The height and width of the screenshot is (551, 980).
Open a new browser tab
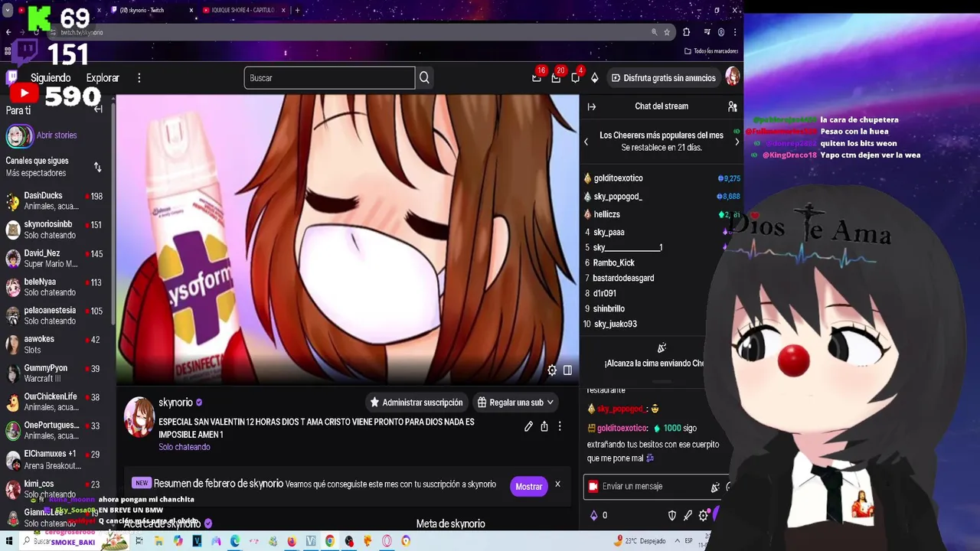pyautogui.click(x=297, y=10)
